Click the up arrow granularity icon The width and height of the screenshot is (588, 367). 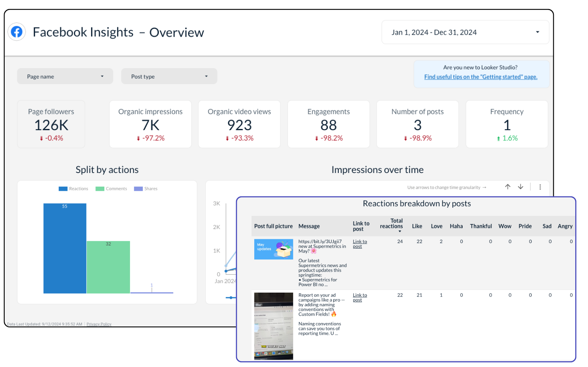pos(508,187)
